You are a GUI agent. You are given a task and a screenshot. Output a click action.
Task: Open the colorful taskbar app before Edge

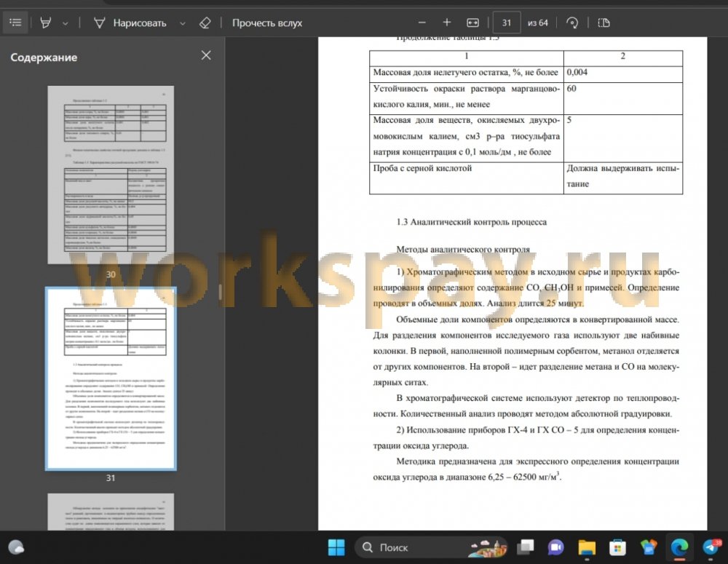pos(649,547)
